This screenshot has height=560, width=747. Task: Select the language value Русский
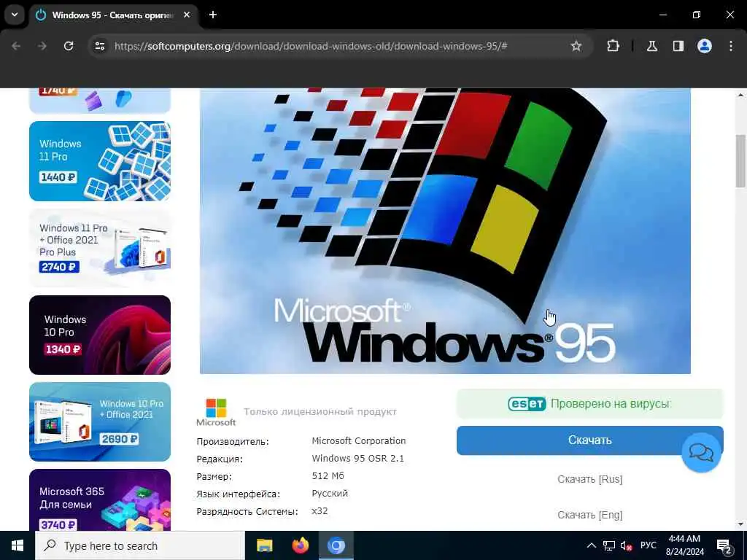330,494
